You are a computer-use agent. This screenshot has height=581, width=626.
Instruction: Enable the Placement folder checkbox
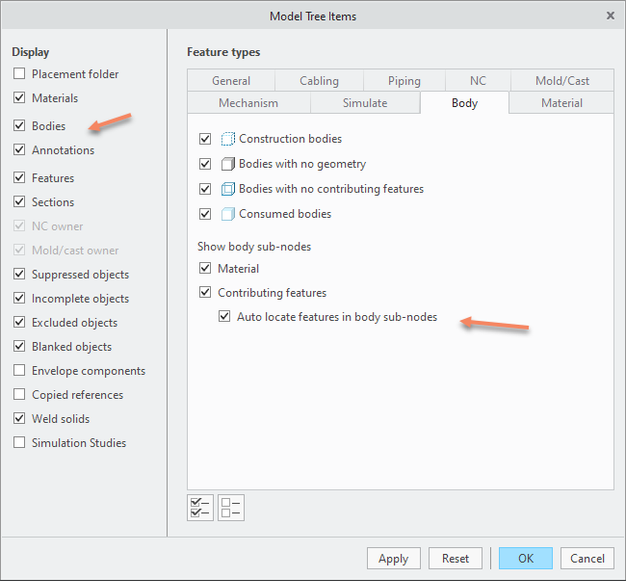pyautogui.click(x=20, y=74)
